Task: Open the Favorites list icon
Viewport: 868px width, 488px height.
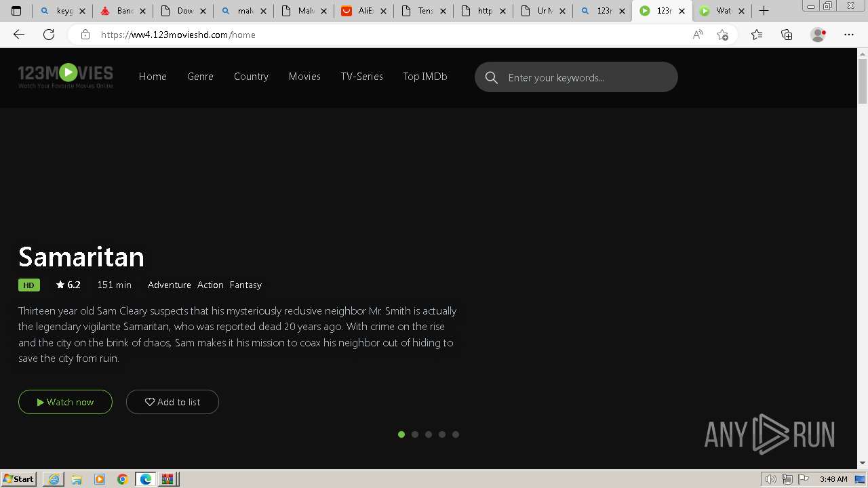Action: click(x=757, y=35)
